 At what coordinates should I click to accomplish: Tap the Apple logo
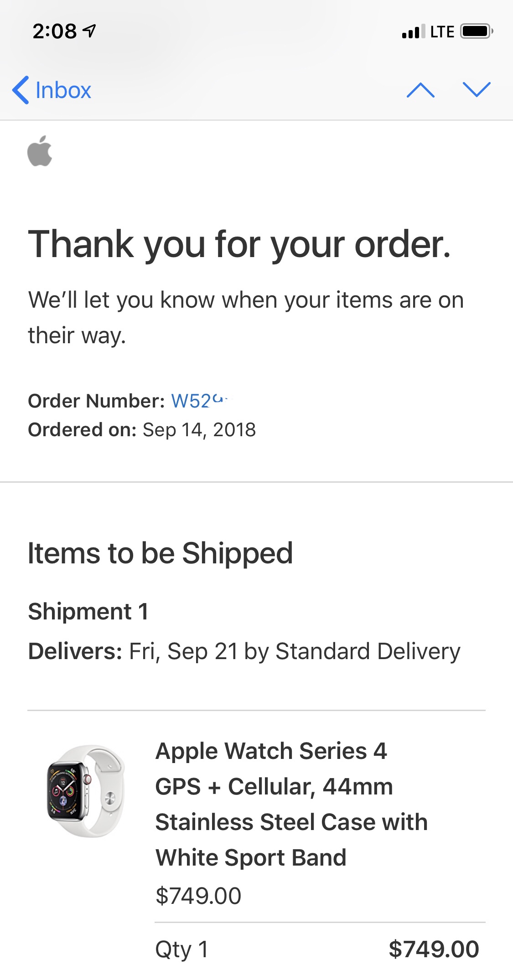tap(40, 151)
